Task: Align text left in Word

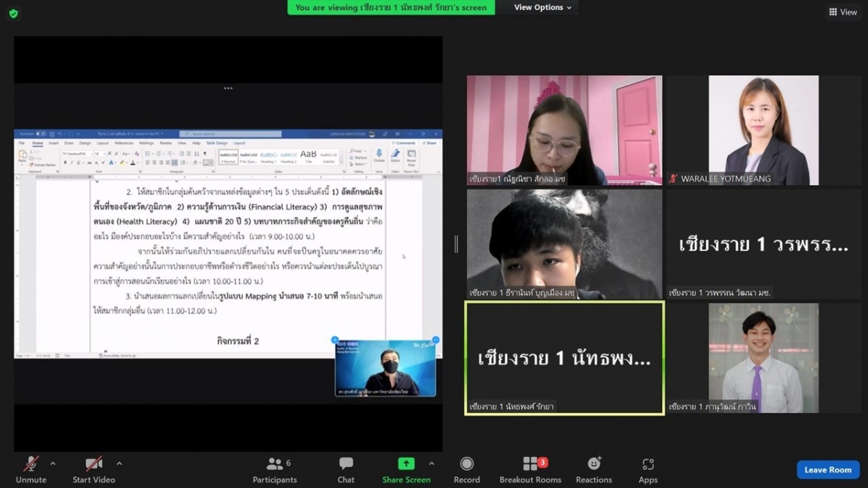Action: pos(148,163)
